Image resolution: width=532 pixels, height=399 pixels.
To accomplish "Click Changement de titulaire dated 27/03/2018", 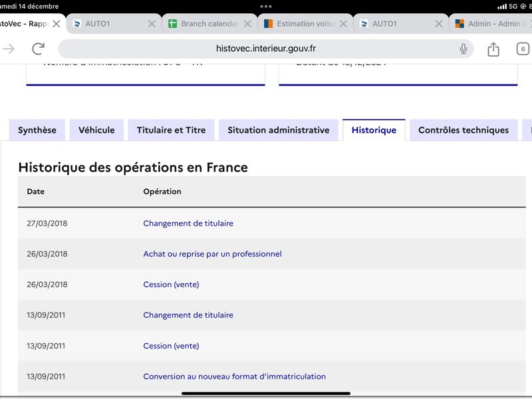I will (188, 223).
